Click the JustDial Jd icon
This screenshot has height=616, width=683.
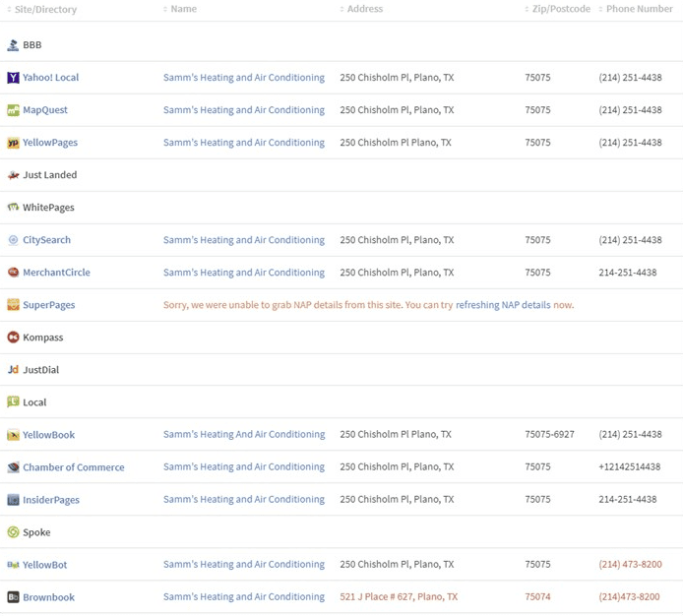(13, 369)
